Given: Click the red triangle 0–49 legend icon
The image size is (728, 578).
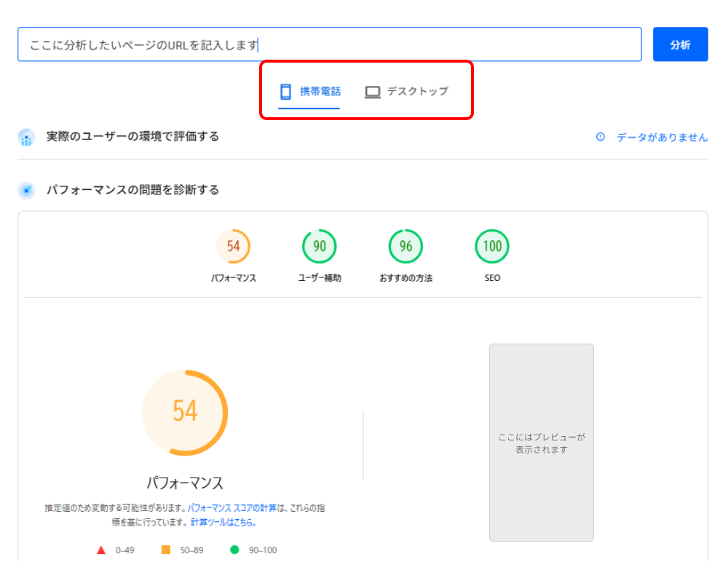Looking at the screenshot, I should [101, 550].
